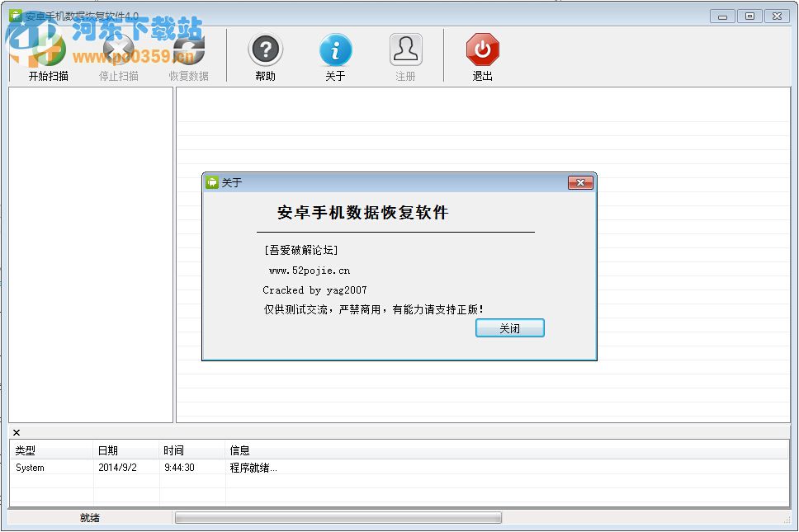Click the 就绪 status bar text
This screenshot has height=532, width=799.
(x=89, y=517)
